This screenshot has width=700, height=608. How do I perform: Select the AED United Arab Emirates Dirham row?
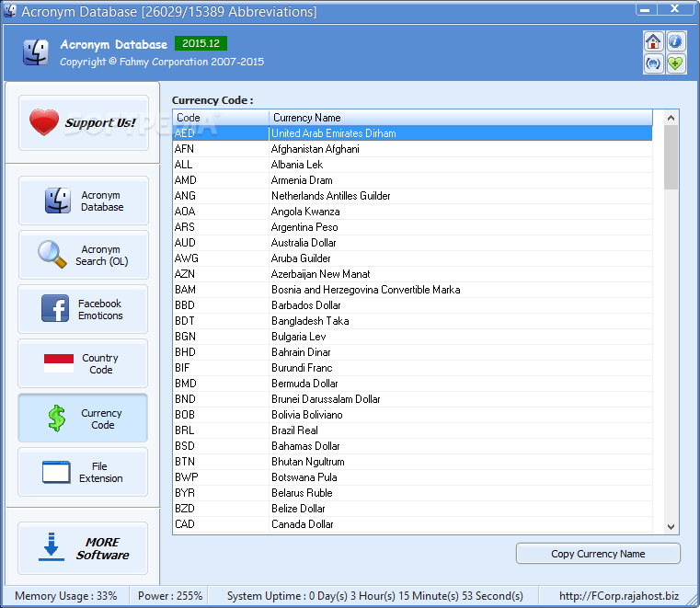[x=412, y=133]
